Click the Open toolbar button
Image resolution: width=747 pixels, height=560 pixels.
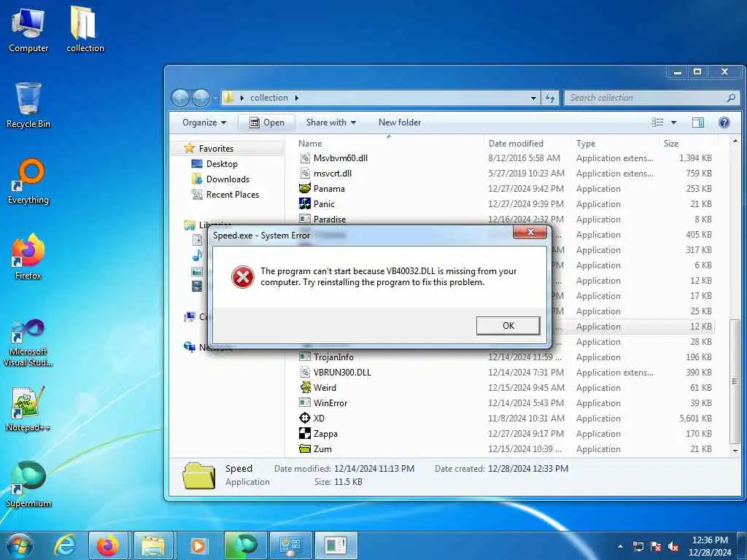[267, 122]
